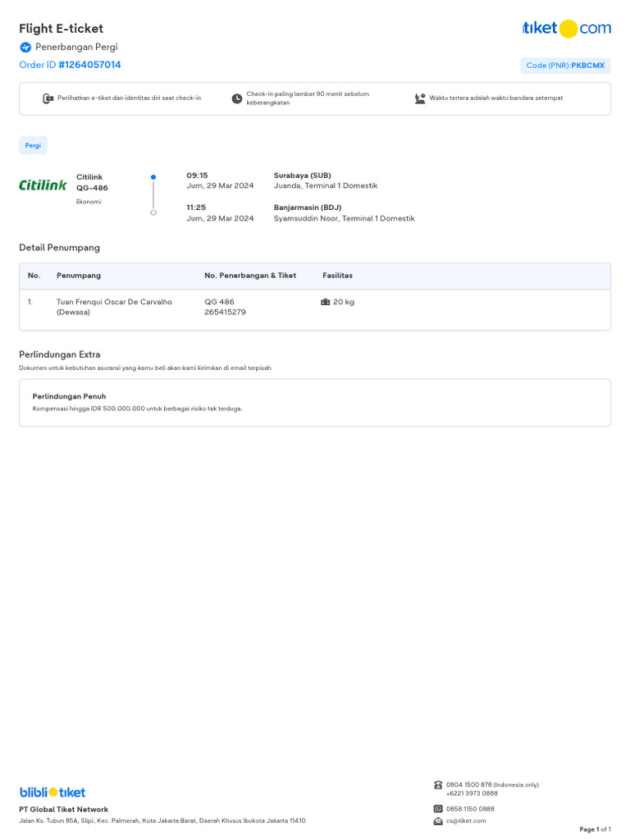Click the Flight E-ticket heading
Viewport: 630px width, 840px height.
pyautogui.click(x=61, y=29)
